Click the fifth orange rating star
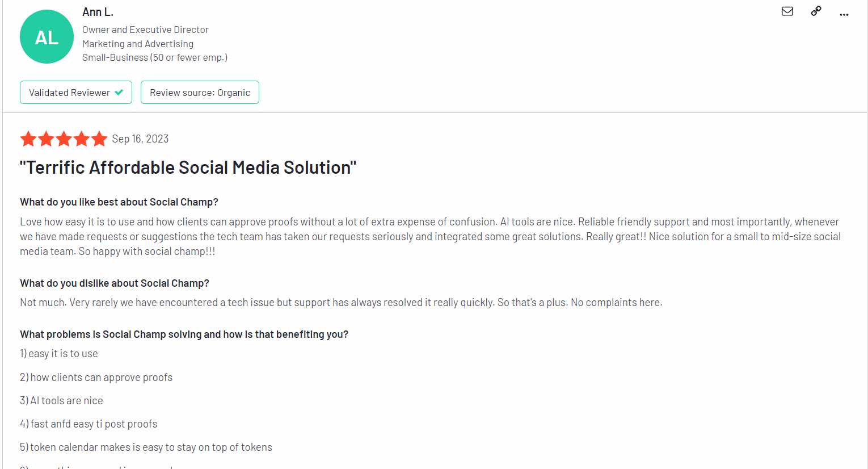Viewport: 868px width, 469px height. [99, 139]
